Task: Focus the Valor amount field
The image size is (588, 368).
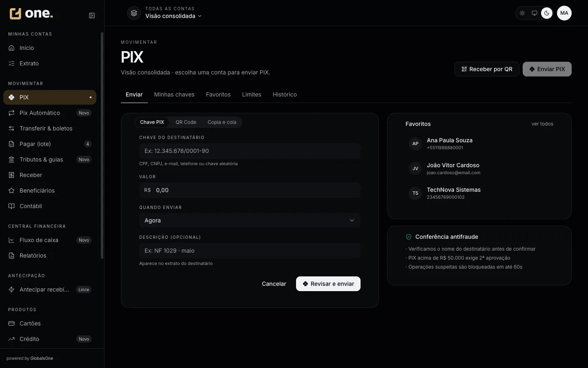Action: (250, 190)
